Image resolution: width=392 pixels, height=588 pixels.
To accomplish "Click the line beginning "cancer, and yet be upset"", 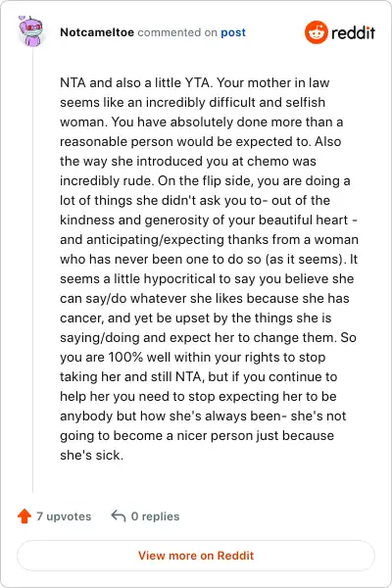I will 195,318.
